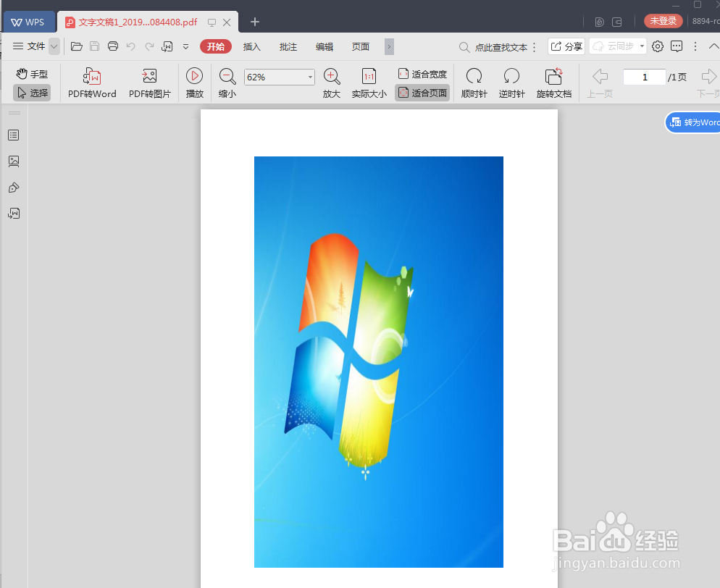Switch to the 插入 ribbon tab

point(251,46)
